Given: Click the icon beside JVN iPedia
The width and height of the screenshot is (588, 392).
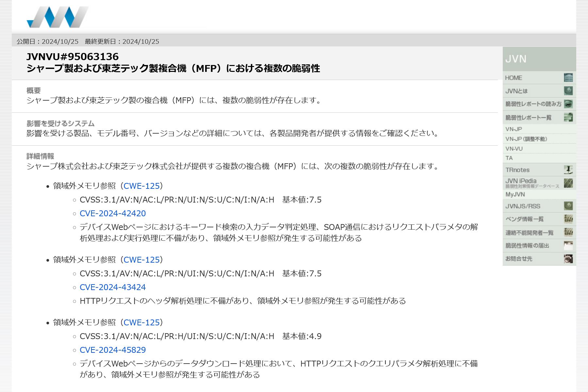Looking at the screenshot, I should point(568,183).
